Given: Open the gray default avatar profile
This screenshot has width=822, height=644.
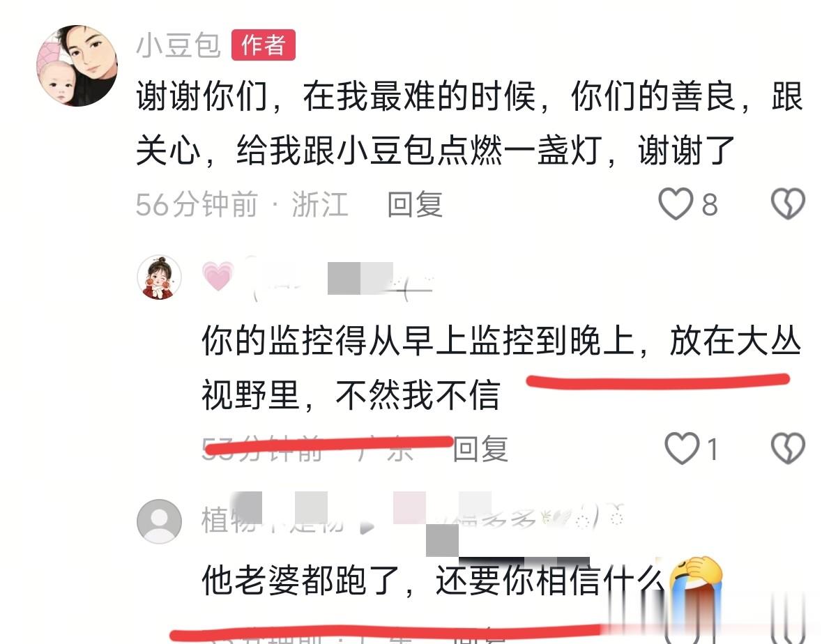Looking at the screenshot, I should click(x=160, y=521).
